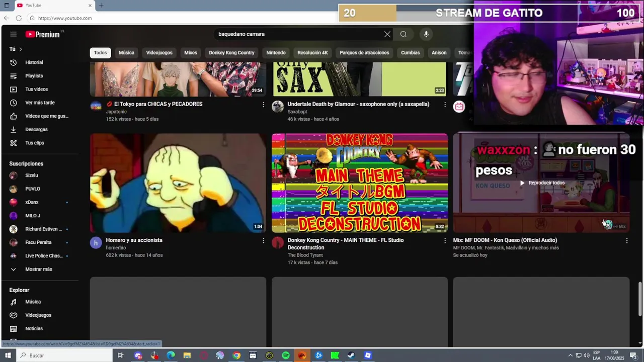Close the YouTube browser tab

tap(90, 5)
